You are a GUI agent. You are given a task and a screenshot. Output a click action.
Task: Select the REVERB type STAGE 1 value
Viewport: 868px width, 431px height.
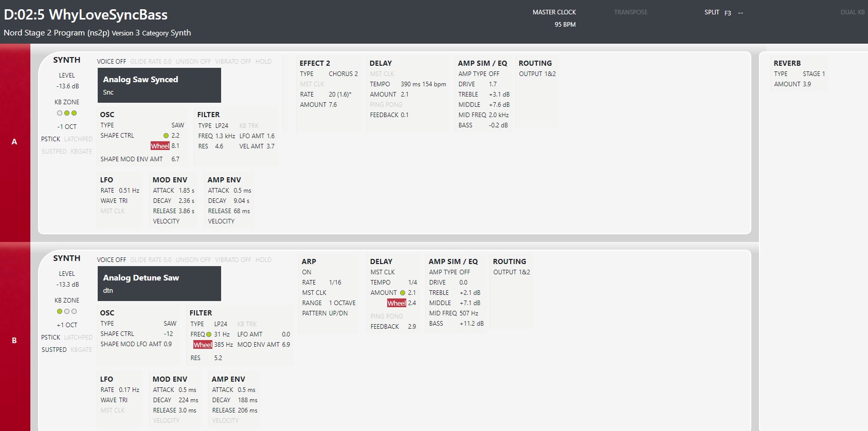coord(813,74)
